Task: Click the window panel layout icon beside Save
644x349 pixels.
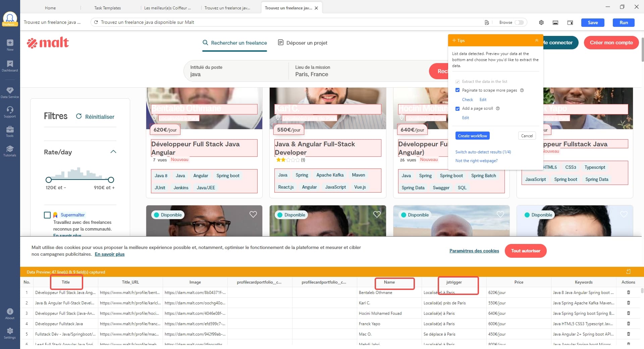Action: pyautogui.click(x=570, y=22)
